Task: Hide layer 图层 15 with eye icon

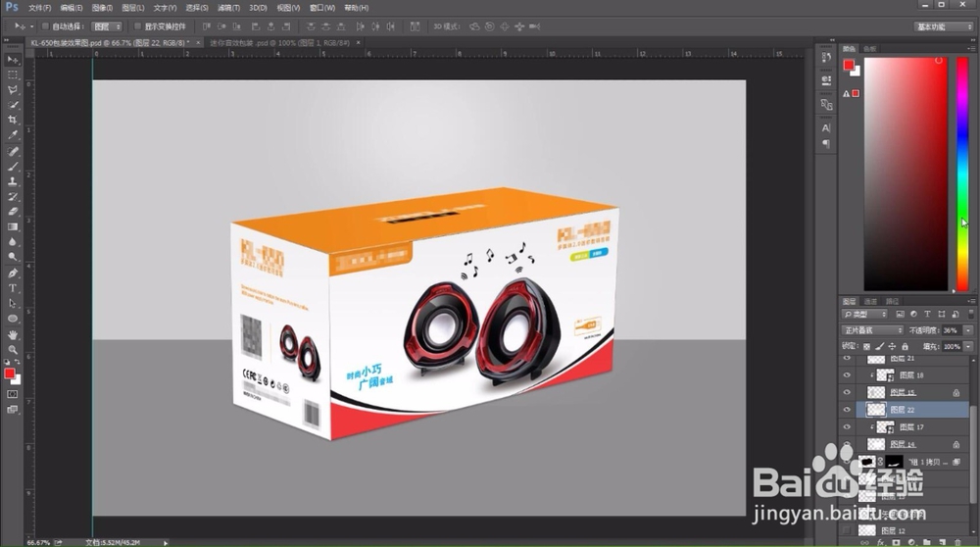Action: tap(847, 392)
